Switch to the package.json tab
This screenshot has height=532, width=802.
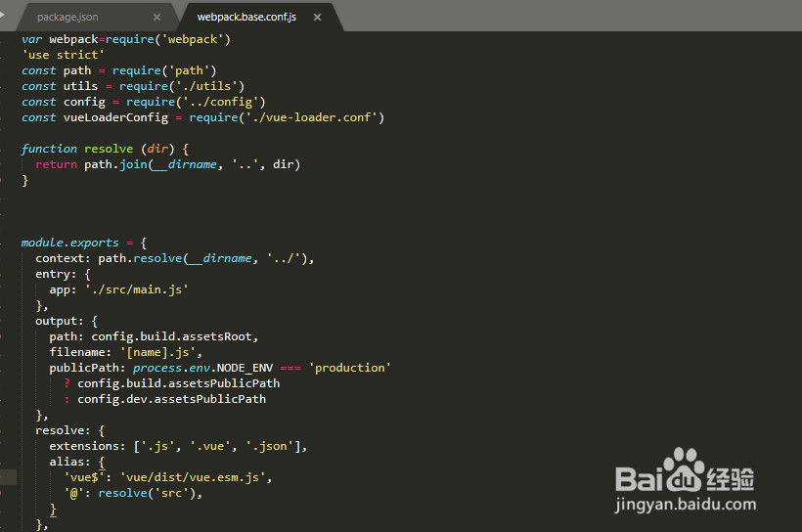[67, 17]
